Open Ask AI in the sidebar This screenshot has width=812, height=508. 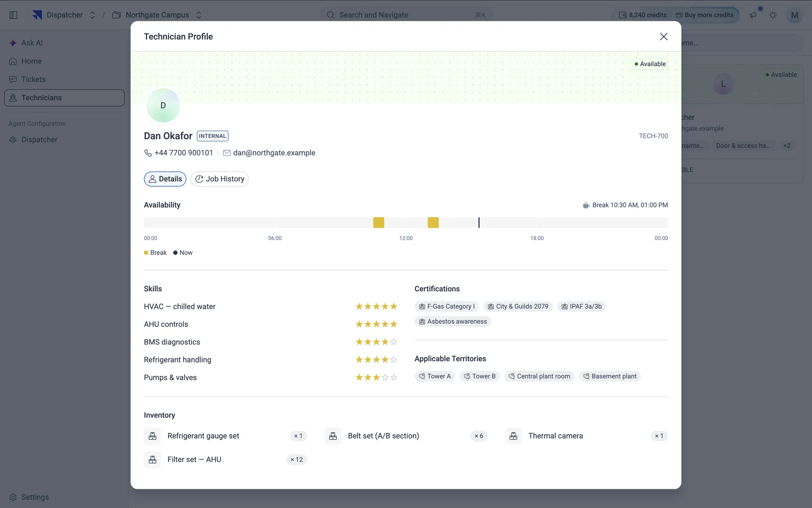[x=64, y=43]
